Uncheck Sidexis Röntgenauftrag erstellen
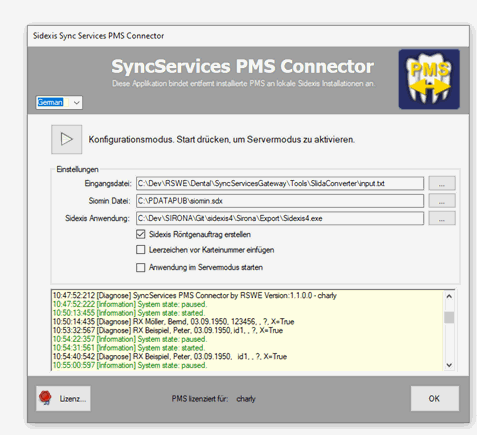This screenshot has width=477, height=435. coord(141,234)
